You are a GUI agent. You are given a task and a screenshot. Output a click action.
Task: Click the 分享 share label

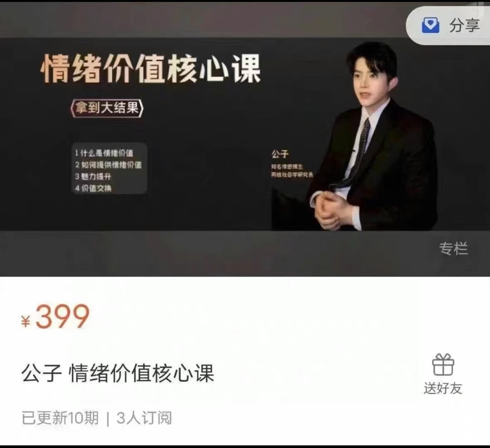pos(464,25)
